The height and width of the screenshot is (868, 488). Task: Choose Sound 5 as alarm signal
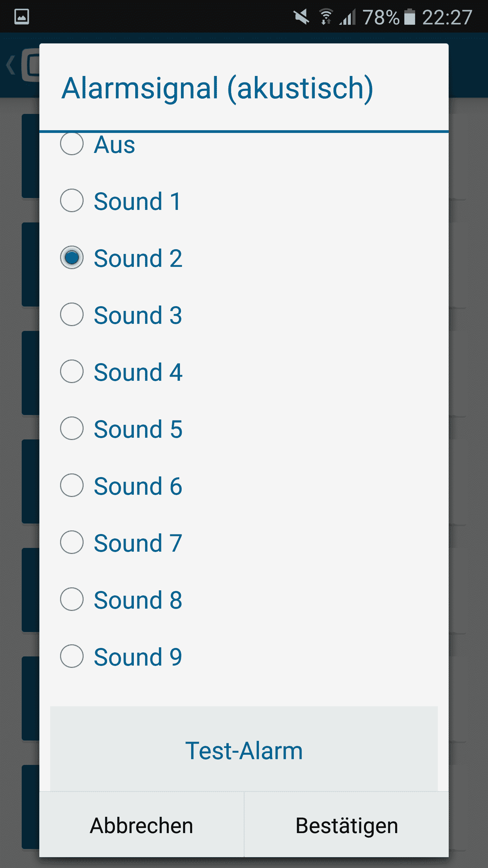pyautogui.click(x=72, y=429)
